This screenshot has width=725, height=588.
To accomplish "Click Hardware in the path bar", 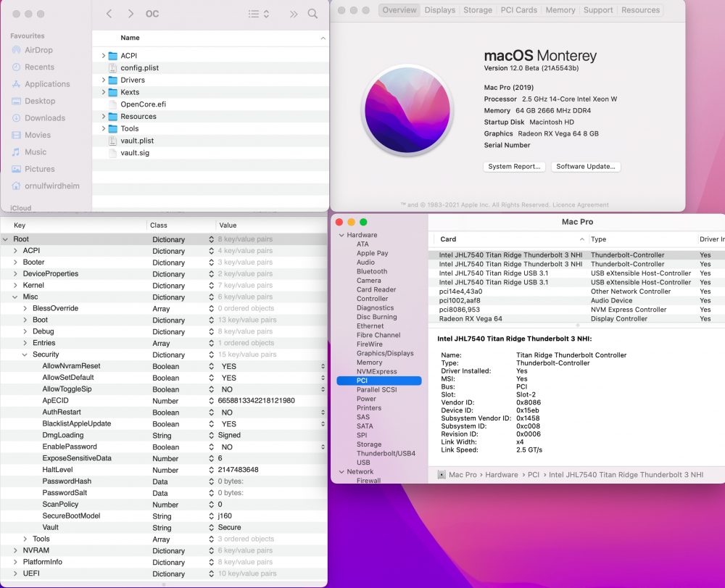I will pyautogui.click(x=501, y=475).
